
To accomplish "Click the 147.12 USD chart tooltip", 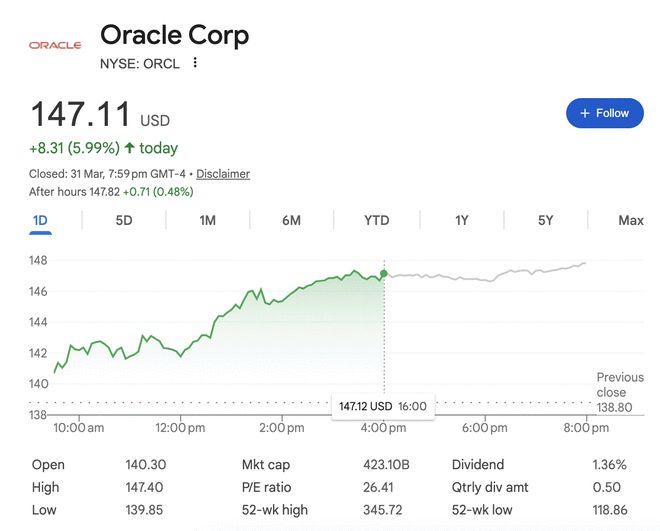I will (382, 406).
